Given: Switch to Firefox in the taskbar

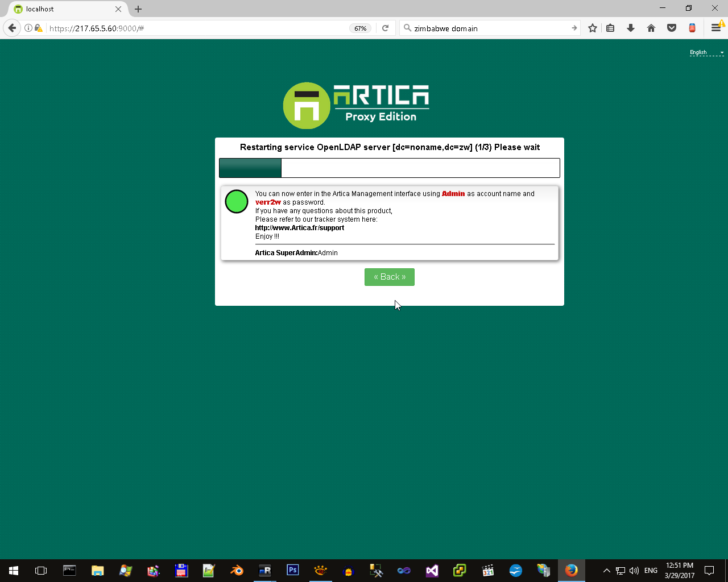Looking at the screenshot, I should click(572, 571).
